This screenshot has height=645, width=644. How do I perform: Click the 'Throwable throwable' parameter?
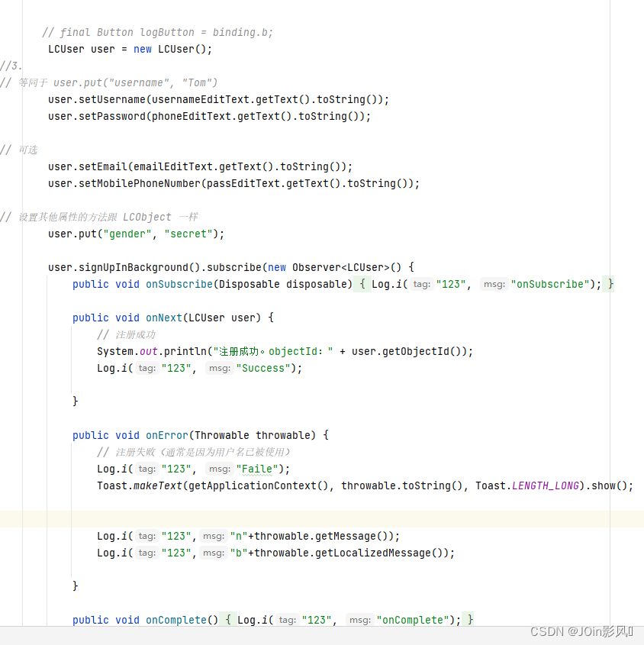(x=252, y=435)
